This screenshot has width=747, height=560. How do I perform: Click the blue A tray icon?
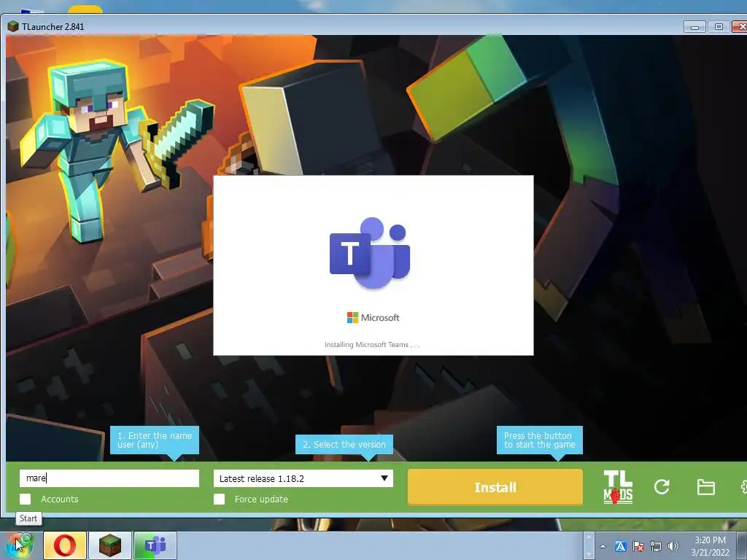(620, 546)
